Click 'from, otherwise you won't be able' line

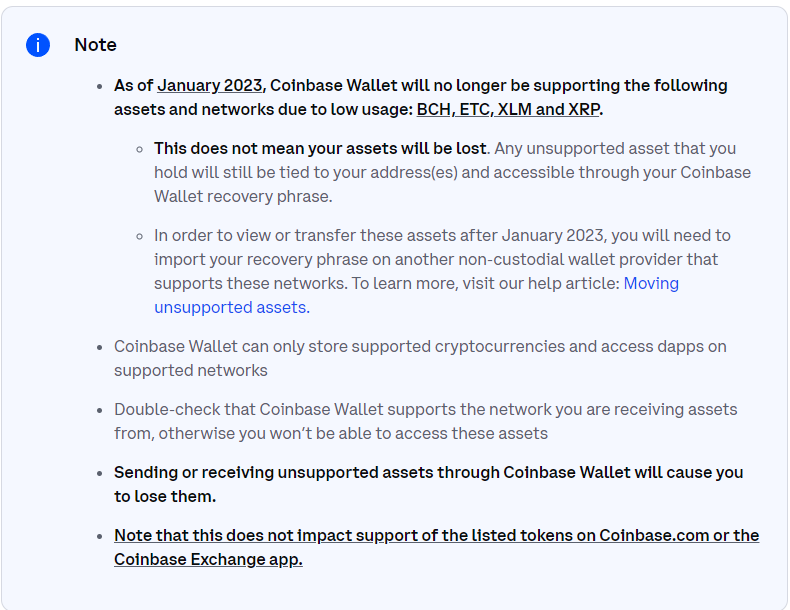point(331,434)
